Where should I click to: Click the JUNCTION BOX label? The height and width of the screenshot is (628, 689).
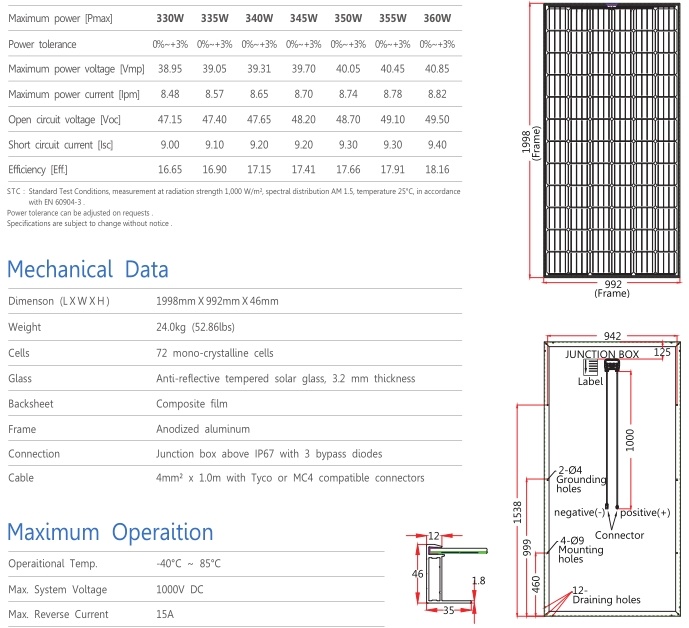coord(602,354)
